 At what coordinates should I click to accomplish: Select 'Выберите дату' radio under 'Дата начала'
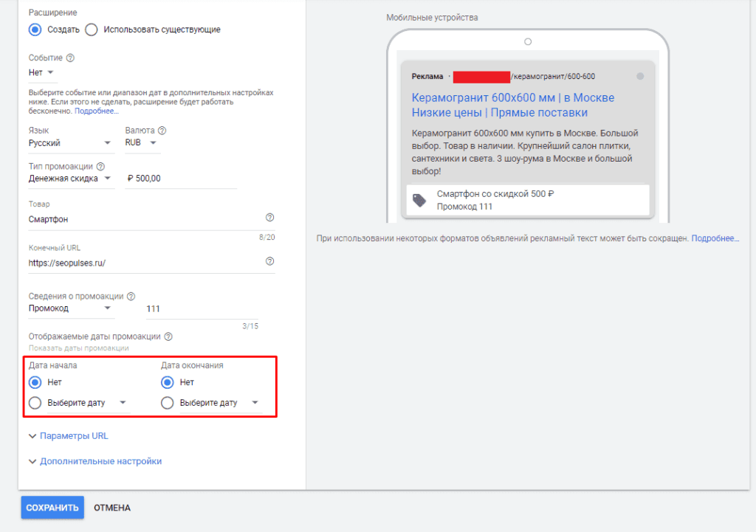click(35, 403)
